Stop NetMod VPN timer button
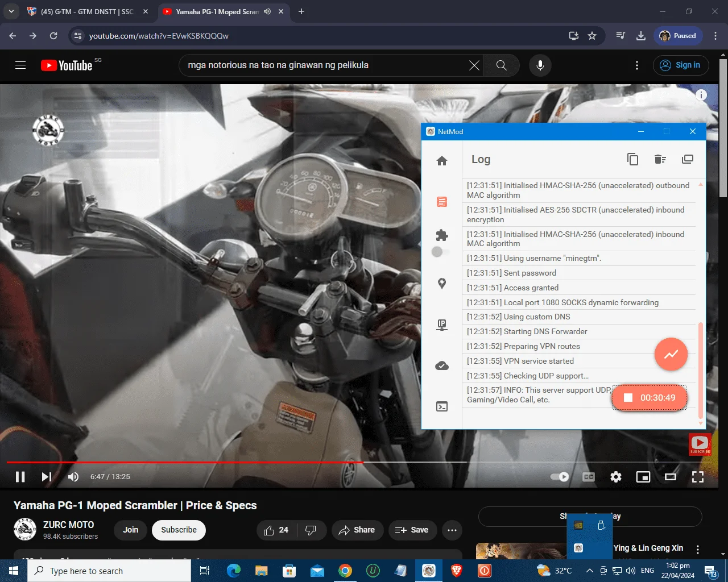 click(x=649, y=398)
